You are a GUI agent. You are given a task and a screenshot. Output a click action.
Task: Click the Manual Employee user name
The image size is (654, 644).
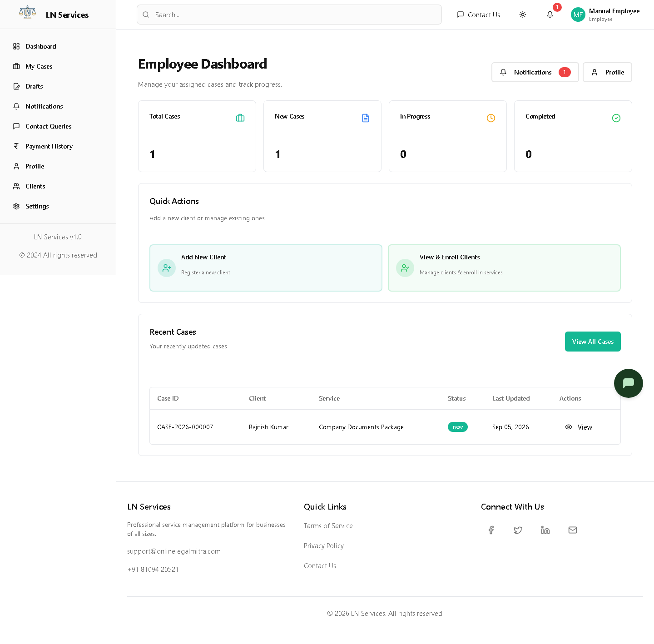[x=614, y=11]
